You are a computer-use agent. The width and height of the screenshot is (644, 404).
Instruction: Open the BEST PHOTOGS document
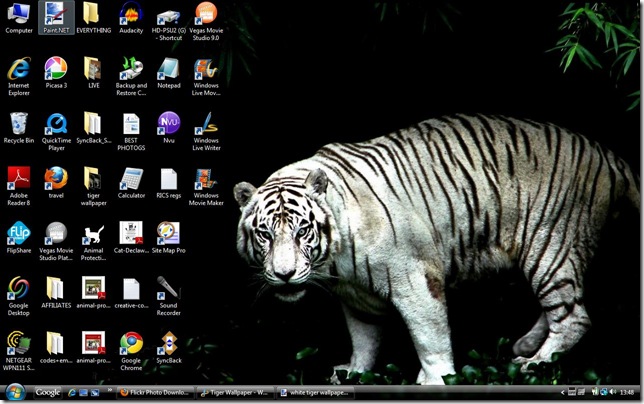pos(131,131)
